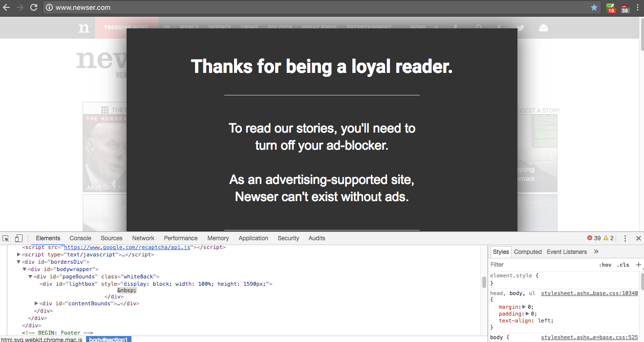Click the browser forward arrow

pos(20,7)
